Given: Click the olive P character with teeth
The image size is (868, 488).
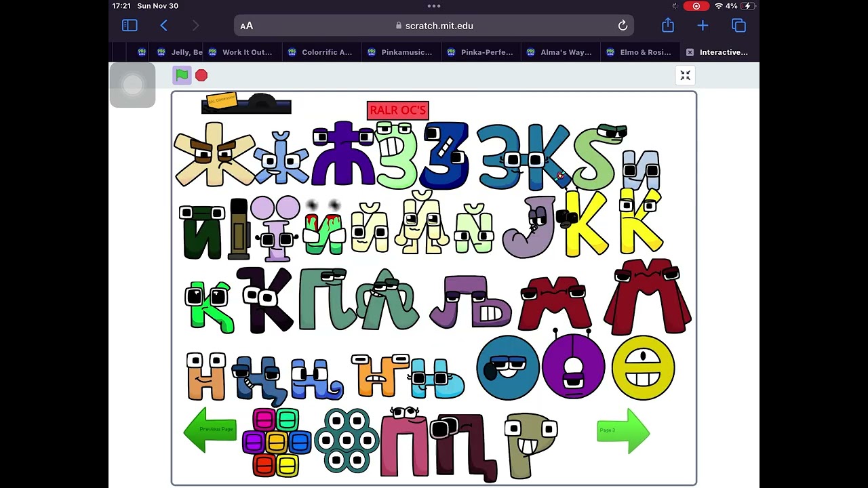Looking at the screenshot, I should [x=530, y=445].
